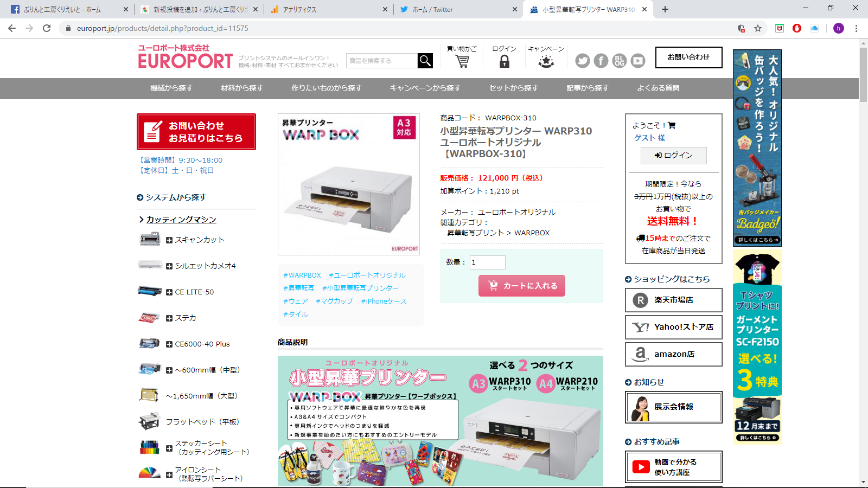Click the 昇華転写プリント category link
The height and width of the screenshot is (488, 868).
475,233
